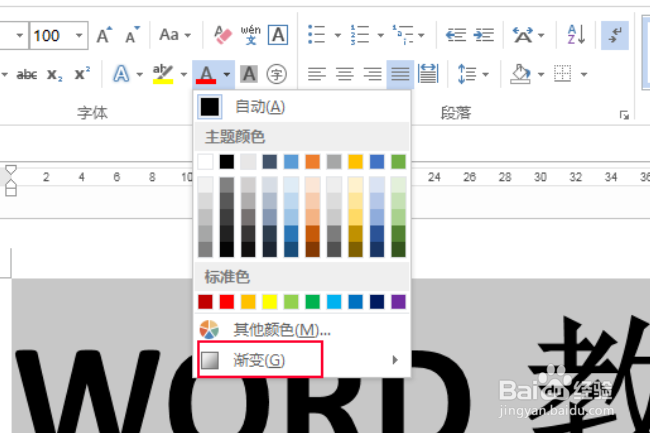The height and width of the screenshot is (433, 650).
Task: Expand the Bullets dropdown arrow
Action: [x=337, y=35]
